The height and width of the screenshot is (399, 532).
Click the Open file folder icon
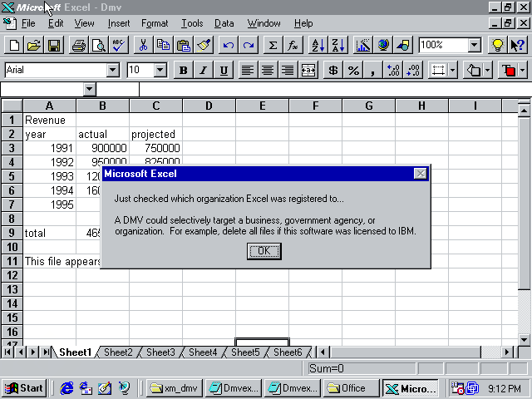(34, 45)
